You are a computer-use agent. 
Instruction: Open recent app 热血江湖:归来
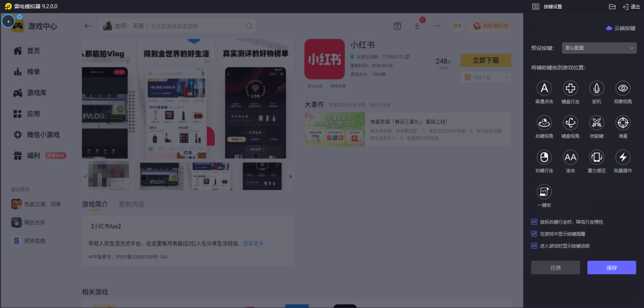point(37,204)
